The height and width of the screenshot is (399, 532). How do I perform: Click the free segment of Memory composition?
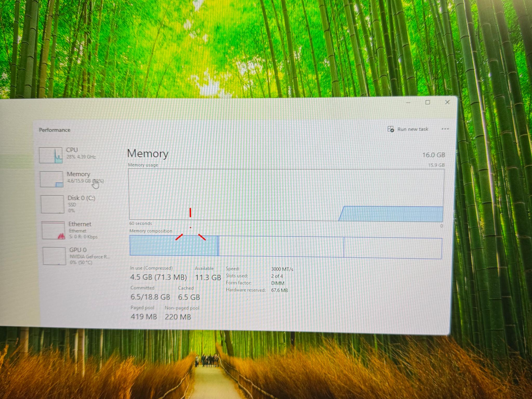tap(393, 248)
